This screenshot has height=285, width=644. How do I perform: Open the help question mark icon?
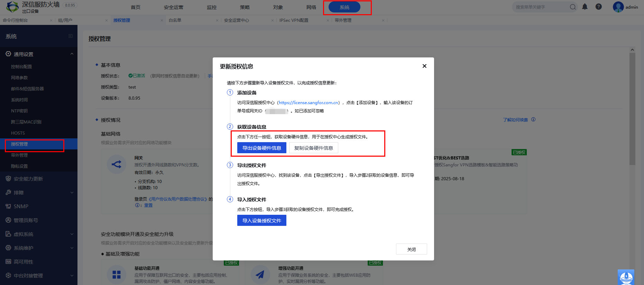pos(599,7)
